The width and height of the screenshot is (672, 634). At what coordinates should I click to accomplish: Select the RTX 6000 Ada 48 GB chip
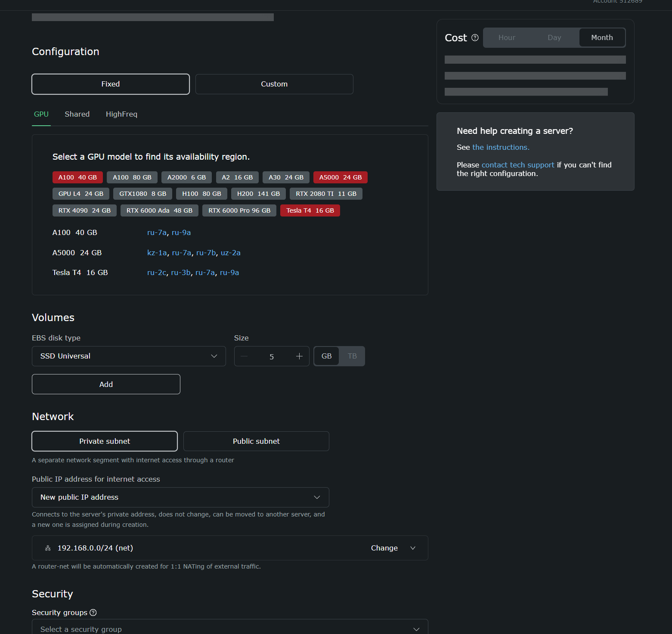[159, 210]
